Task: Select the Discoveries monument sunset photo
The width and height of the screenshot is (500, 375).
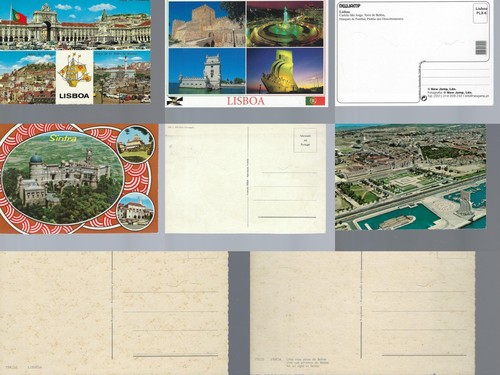Action: pos(285,71)
